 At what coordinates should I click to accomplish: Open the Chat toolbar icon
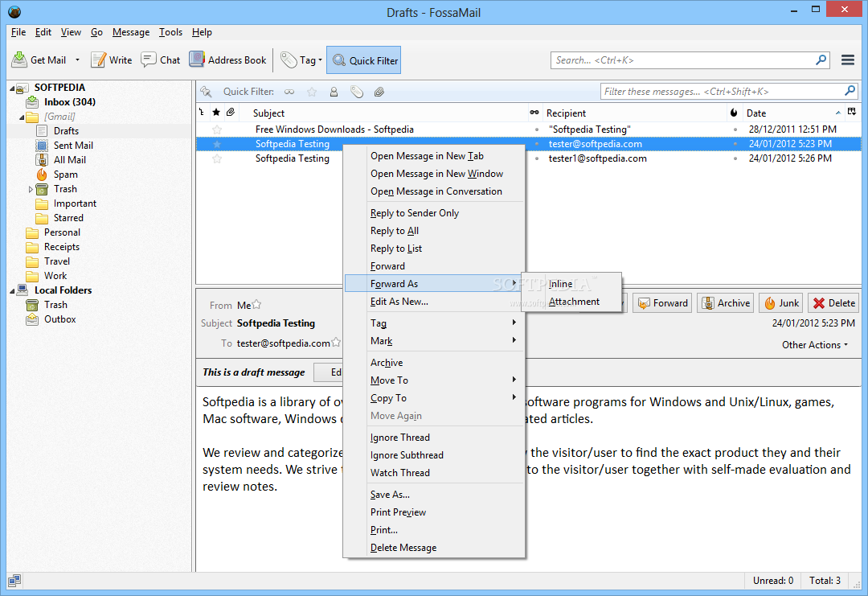pyautogui.click(x=161, y=60)
